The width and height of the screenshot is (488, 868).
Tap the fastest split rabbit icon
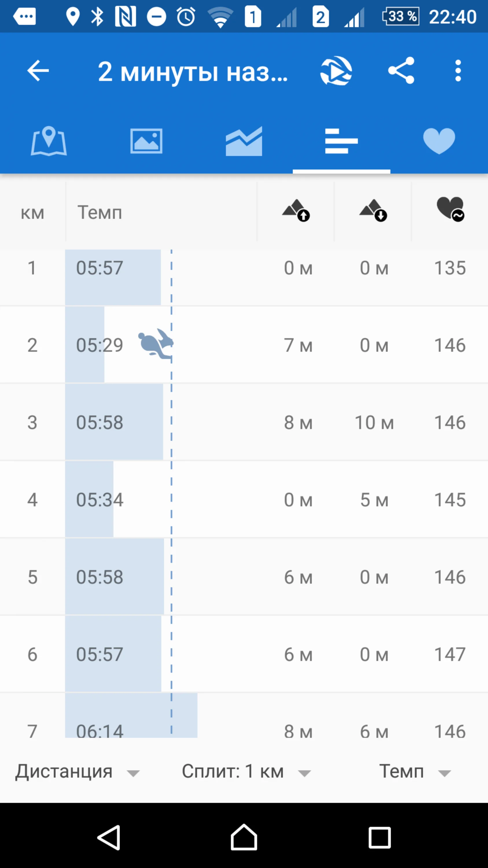[x=156, y=344]
